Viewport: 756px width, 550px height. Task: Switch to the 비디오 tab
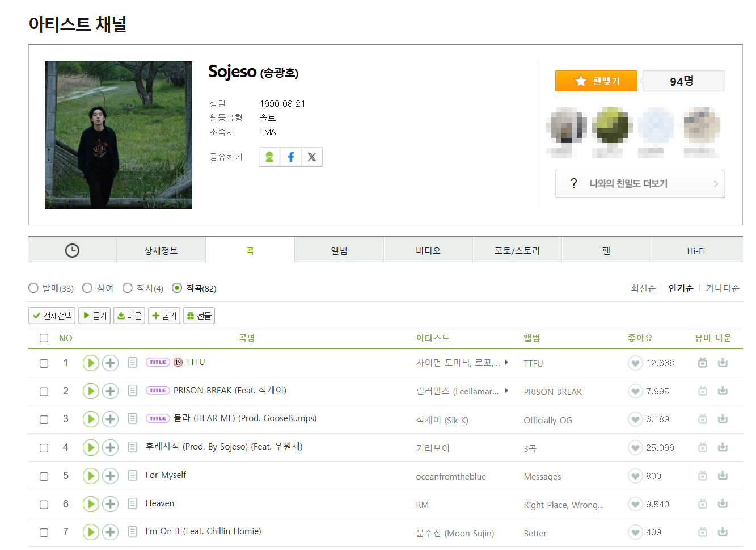[x=428, y=250]
